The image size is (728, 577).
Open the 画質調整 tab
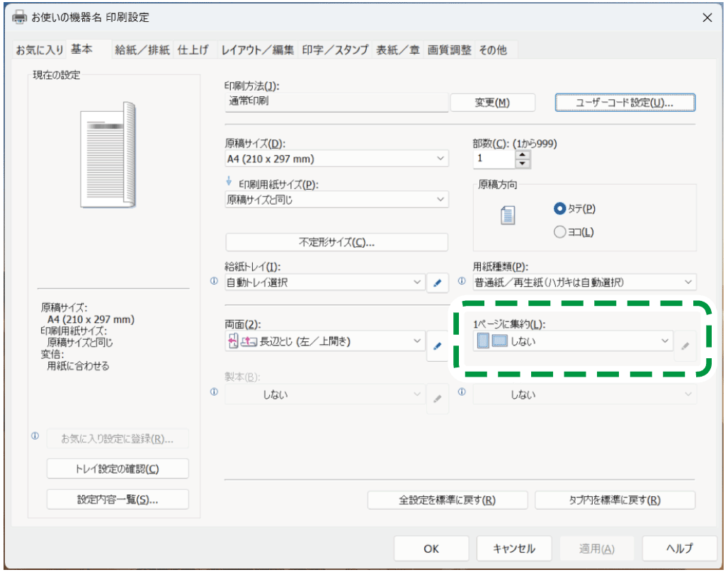[x=449, y=50]
